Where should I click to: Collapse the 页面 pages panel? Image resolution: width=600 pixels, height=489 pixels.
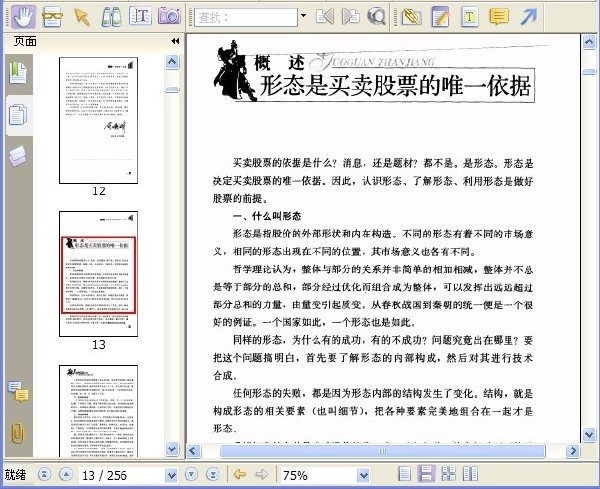(x=175, y=41)
